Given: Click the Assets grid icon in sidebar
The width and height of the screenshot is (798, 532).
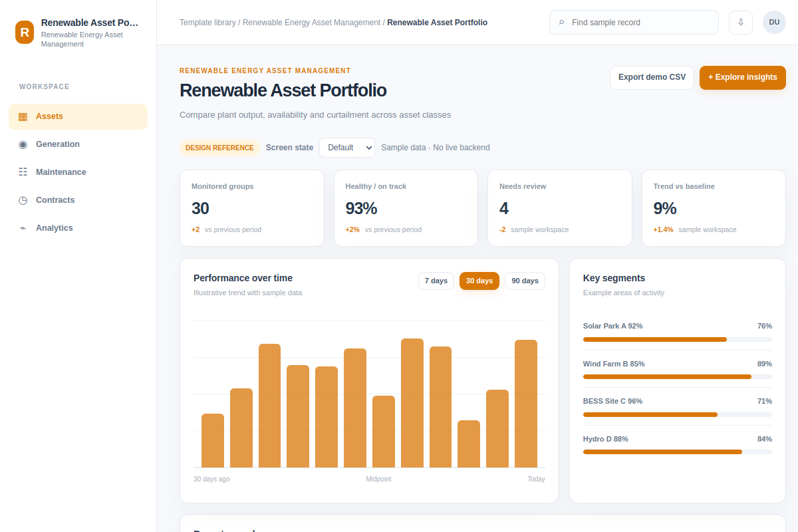Looking at the screenshot, I should pos(23,116).
